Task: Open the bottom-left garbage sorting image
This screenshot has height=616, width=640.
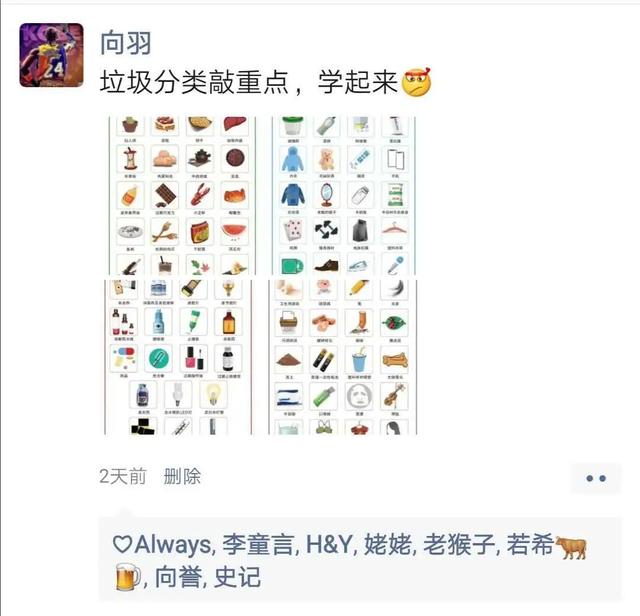Action: point(178,357)
